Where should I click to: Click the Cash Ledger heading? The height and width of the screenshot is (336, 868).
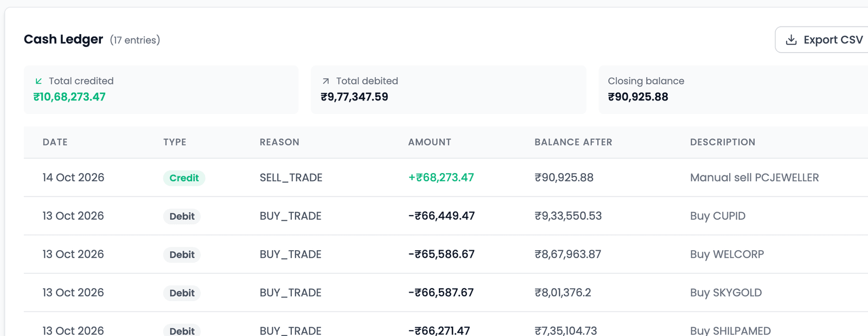click(63, 39)
